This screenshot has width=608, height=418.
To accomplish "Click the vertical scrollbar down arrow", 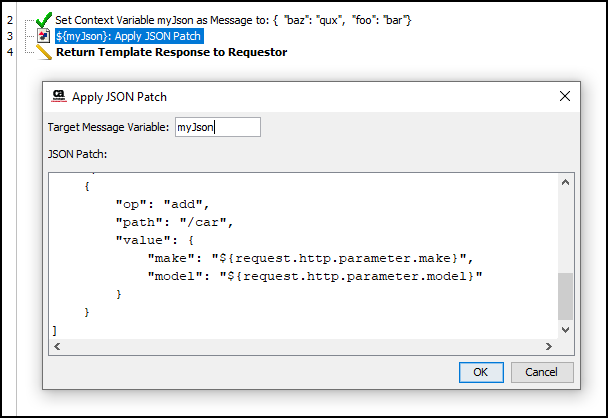I will pos(565,330).
